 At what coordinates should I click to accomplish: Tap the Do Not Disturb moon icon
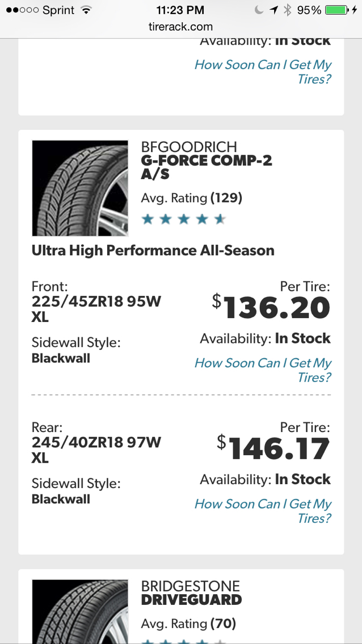pos(259,10)
